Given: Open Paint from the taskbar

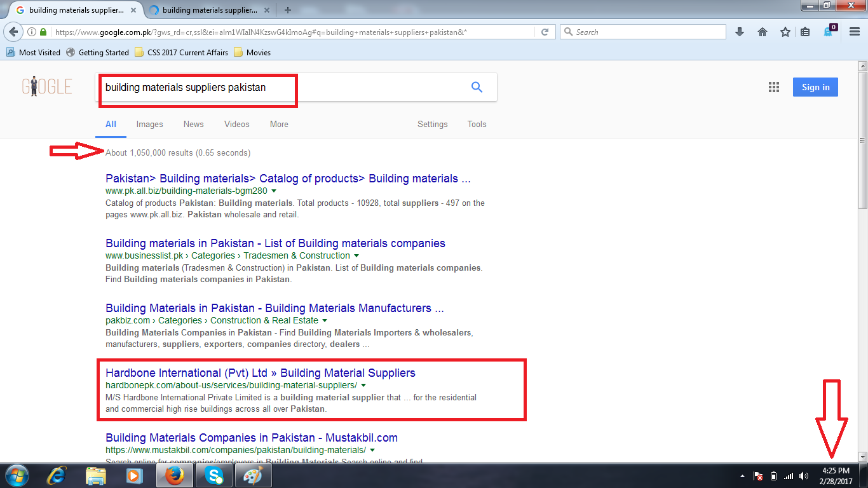Looking at the screenshot, I should click(x=254, y=475).
